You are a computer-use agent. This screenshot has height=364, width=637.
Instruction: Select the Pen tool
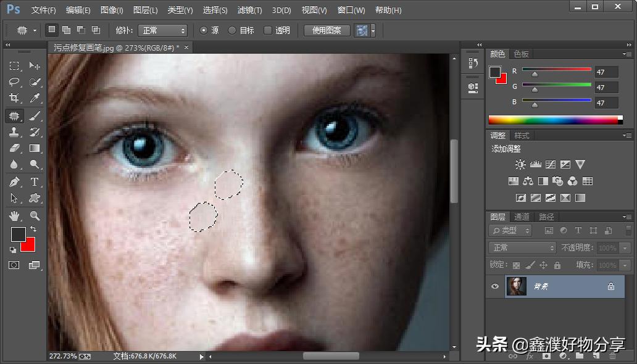14,181
